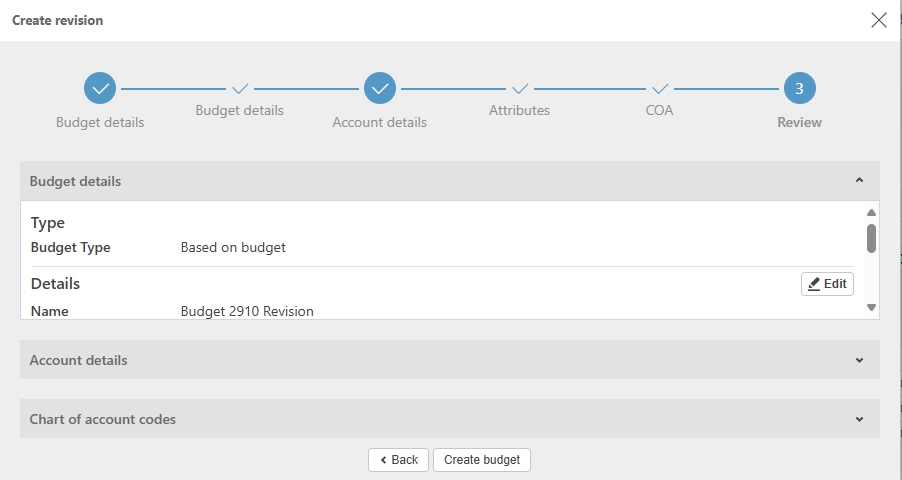Click the Budget 2910 Revision name value
902x480 pixels.
tap(247, 311)
